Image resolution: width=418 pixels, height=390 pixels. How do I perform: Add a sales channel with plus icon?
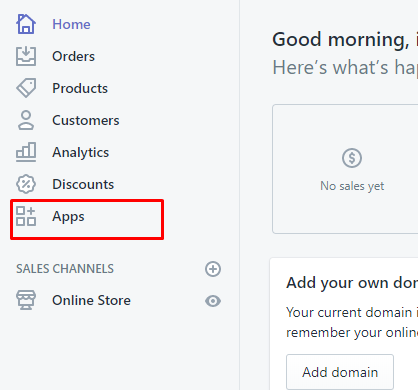213,269
